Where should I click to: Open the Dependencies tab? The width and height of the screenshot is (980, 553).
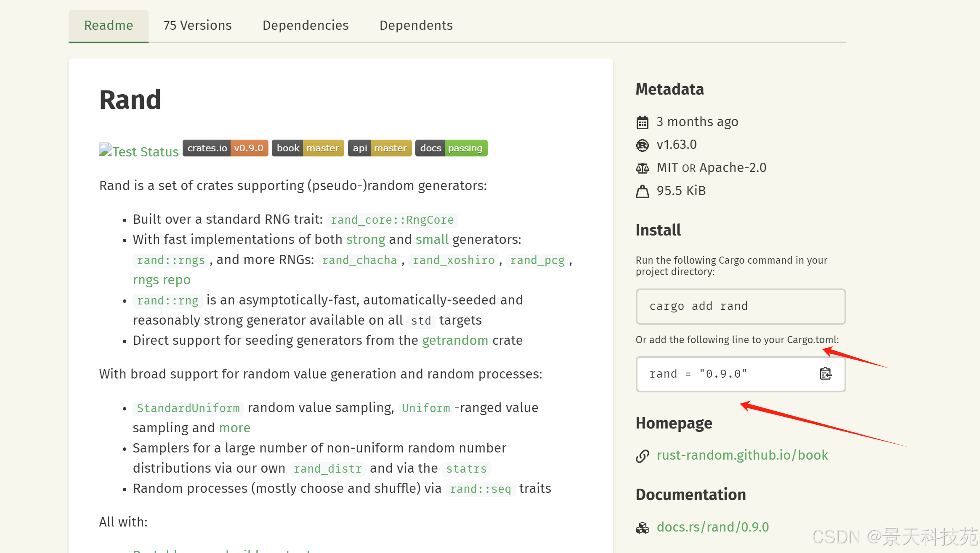click(x=305, y=26)
